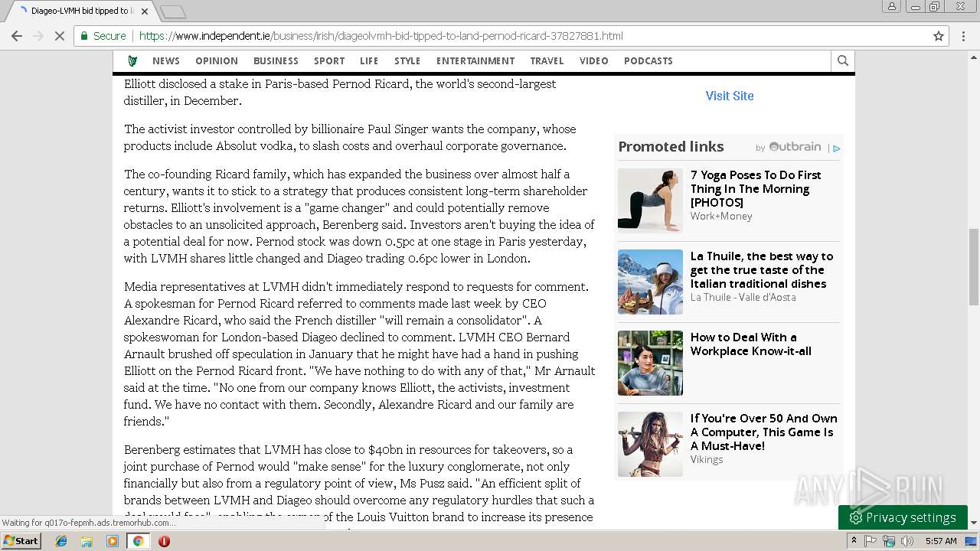Image resolution: width=980 pixels, height=551 pixels.
Task: Click the yoga pose thumbnail image
Action: 650,201
